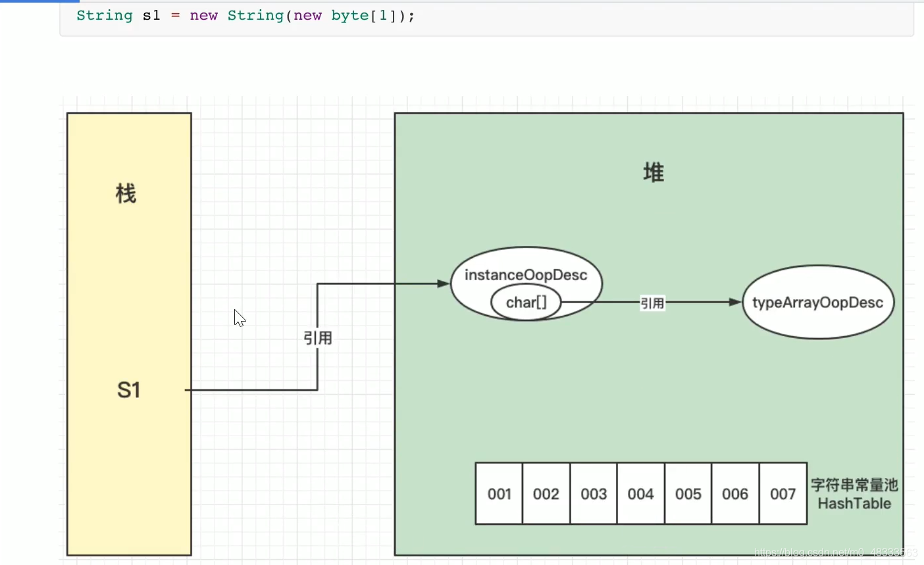Image resolution: width=924 pixels, height=565 pixels.
Task: Click the code line 'String s1 = new String'
Action: tap(245, 15)
